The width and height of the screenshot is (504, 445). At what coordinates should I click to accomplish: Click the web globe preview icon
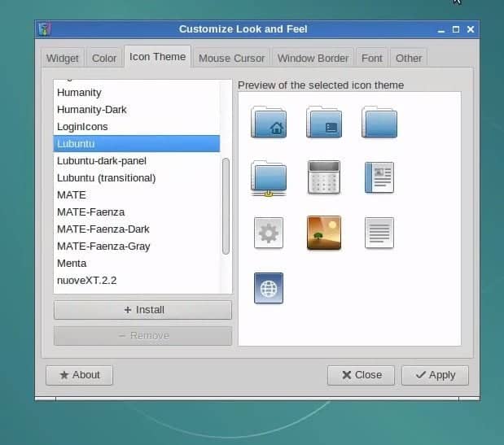pyautogui.click(x=269, y=288)
